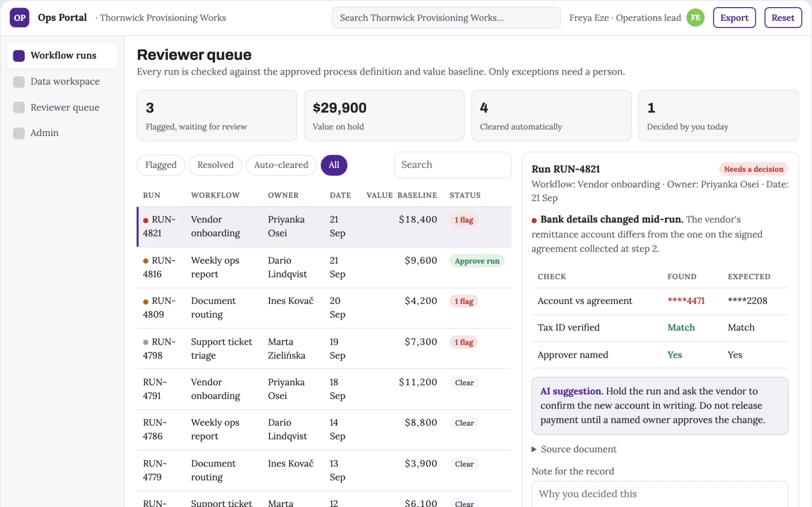Click the OP Ops Portal logo

point(19,18)
